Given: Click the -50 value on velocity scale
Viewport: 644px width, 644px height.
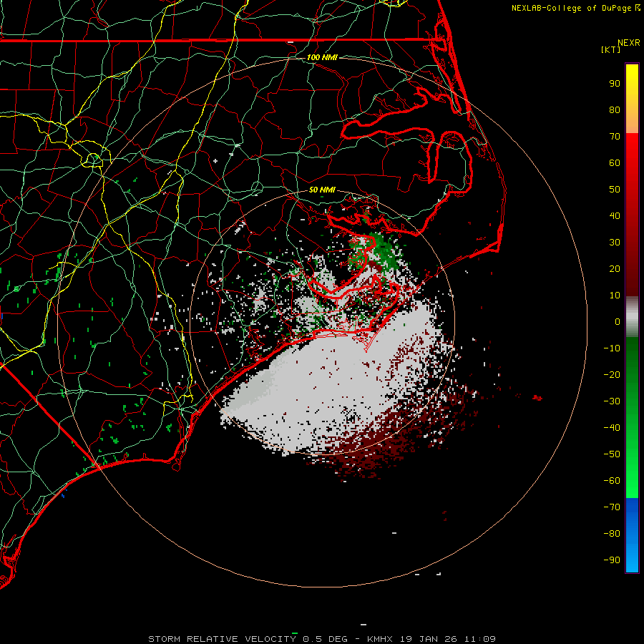Looking at the screenshot, I should click(612, 454).
